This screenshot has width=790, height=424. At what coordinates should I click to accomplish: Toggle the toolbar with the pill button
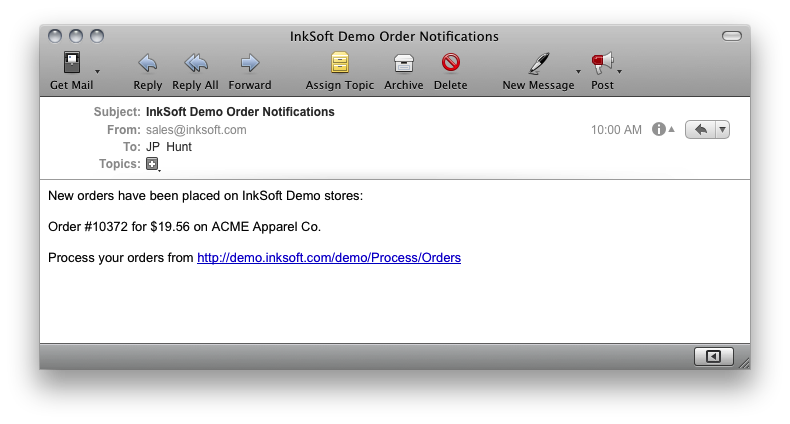[x=732, y=36]
